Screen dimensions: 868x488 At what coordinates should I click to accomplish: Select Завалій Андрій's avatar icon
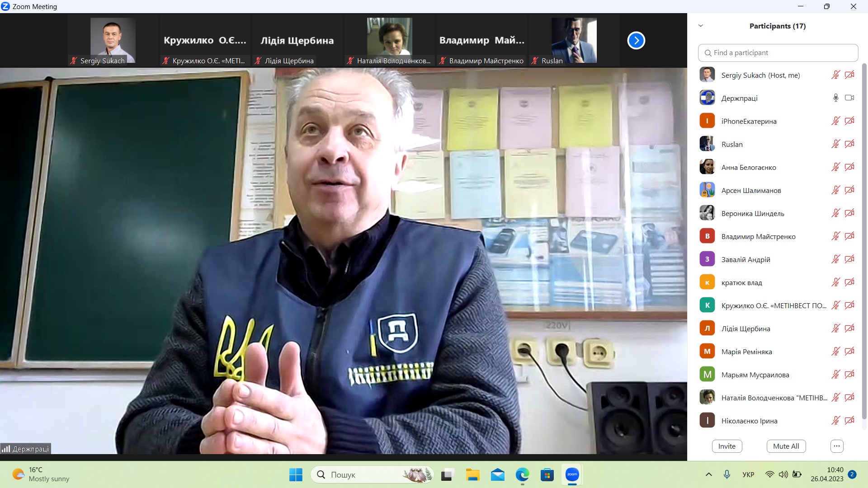707,259
